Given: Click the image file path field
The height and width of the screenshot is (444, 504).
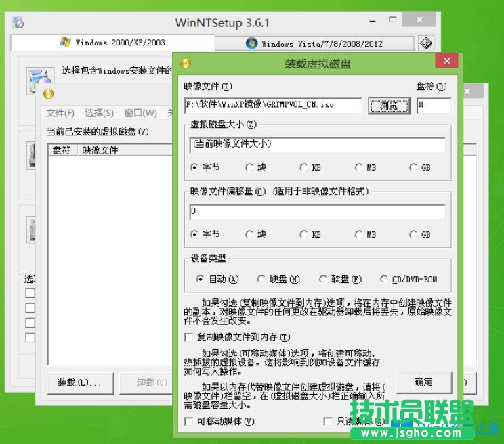Looking at the screenshot, I should point(273,106).
